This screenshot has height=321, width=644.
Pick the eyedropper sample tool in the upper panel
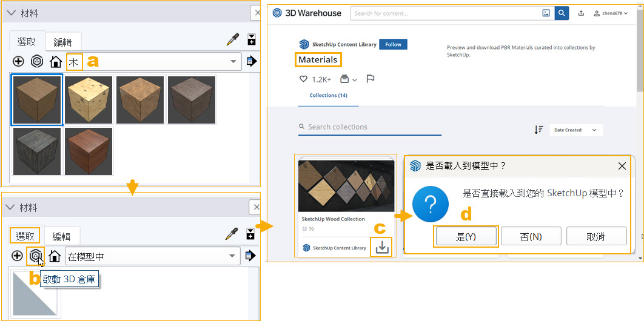232,39
